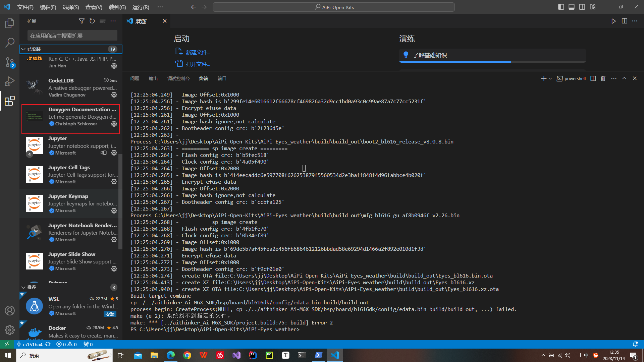This screenshot has width=644, height=362.
Task: Split the powershell terminal
Action: [x=593, y=78]
